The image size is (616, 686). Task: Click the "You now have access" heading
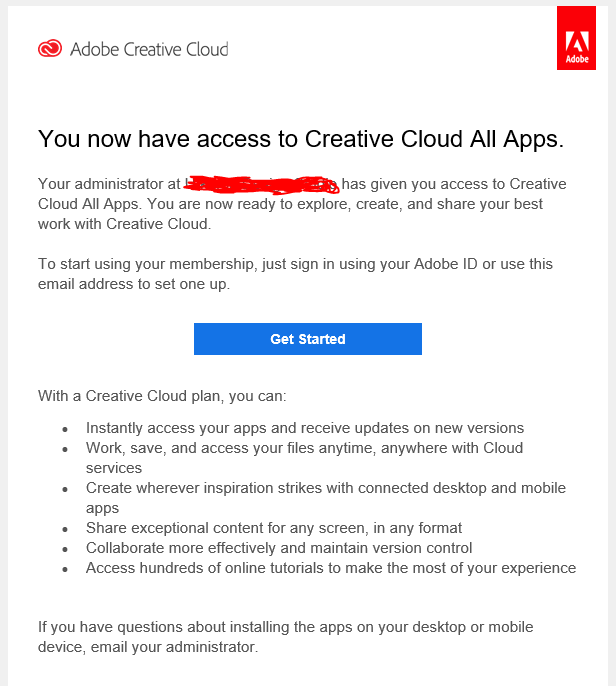pyautogui.click(x=301, y=139)
